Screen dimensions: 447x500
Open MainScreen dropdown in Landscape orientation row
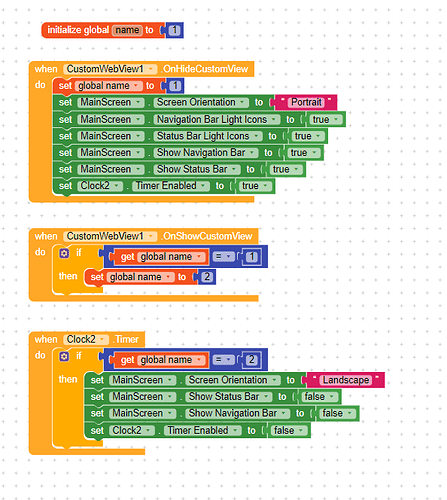coord(143,380)
